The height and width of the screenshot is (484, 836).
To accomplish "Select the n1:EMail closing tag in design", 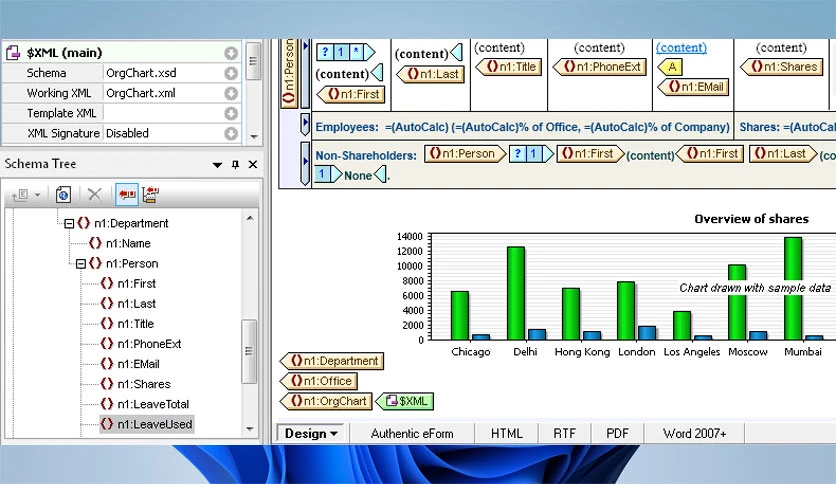I will coord(693,87).
